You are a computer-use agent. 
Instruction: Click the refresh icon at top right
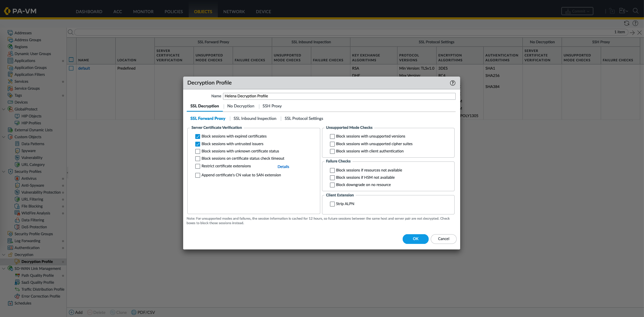pyautogui.click(x=626, y=23)
